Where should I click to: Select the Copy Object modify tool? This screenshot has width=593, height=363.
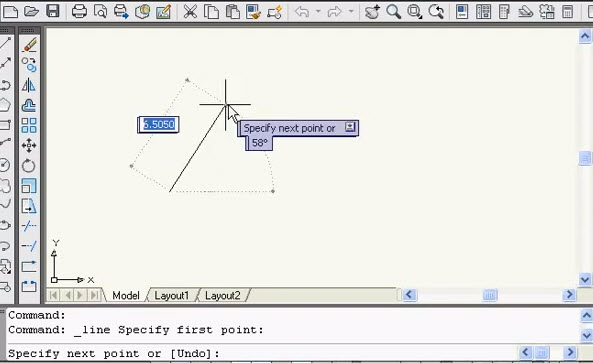[29, 65]
